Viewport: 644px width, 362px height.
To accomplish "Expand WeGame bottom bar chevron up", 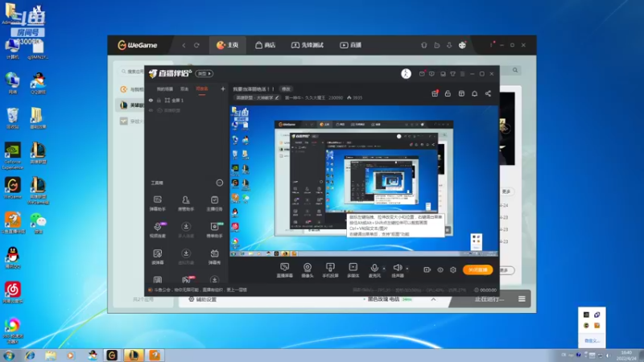I will 433,299.
